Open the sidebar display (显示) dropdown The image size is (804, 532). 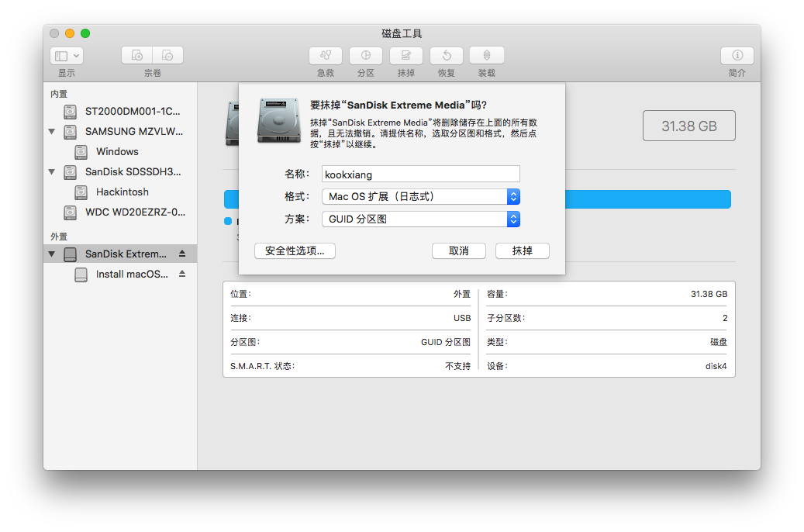(x=67, y=56)
